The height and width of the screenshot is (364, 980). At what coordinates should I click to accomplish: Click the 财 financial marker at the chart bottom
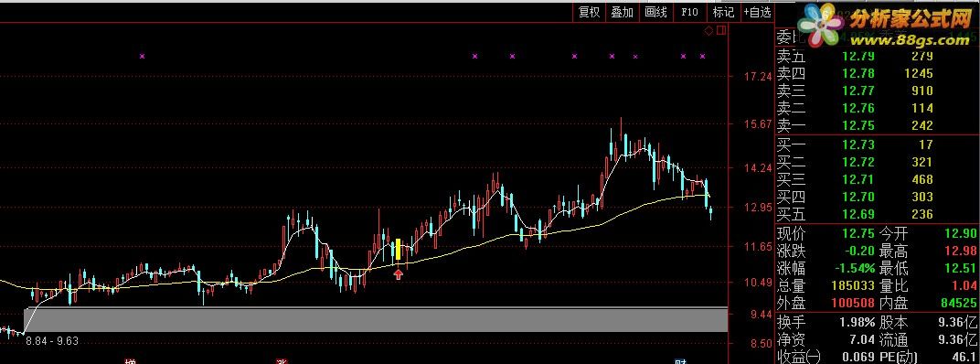point(681,361)
